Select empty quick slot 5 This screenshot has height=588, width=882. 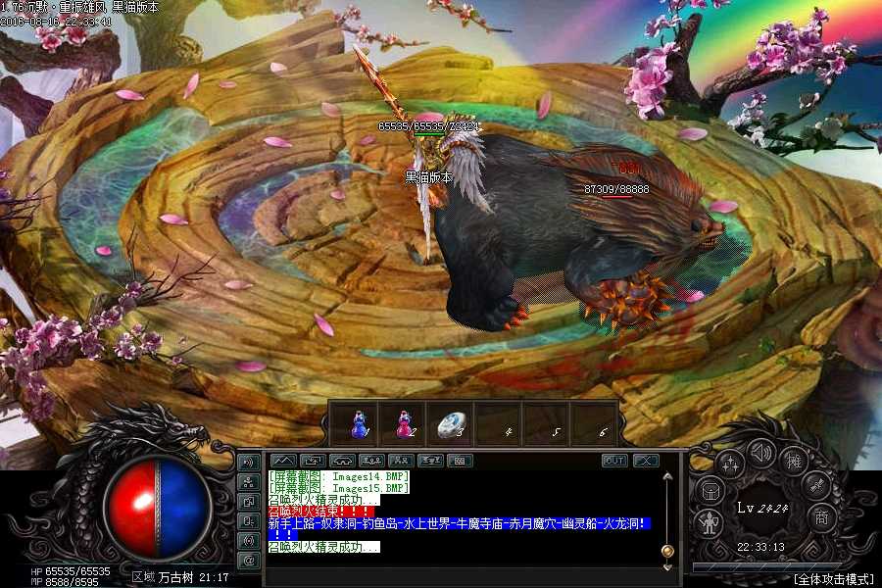546,424
